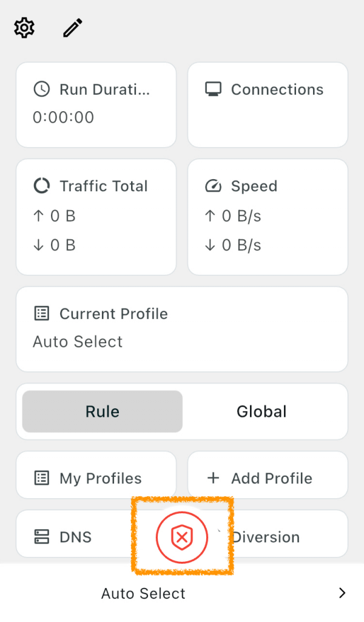The image size is (364, 622).
Task: Open the Auto Select bottom bar
Action: click(182, 593)
